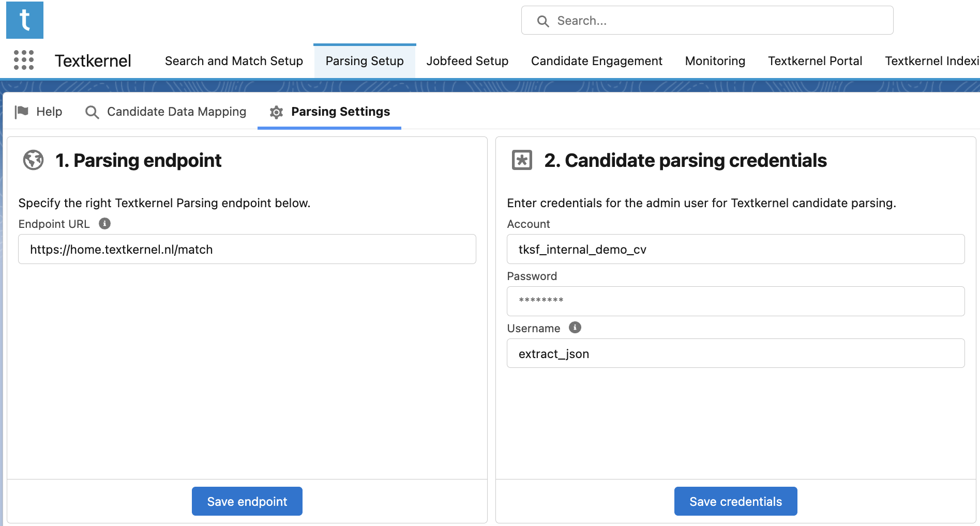Screen dimensions: 980x526
Task: Go to the Jobfeed Setup tab
Action: (468, 61)
